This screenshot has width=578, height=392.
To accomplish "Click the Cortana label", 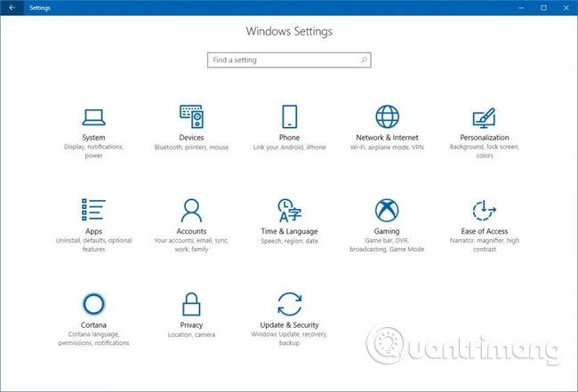I will coord(93,325).
